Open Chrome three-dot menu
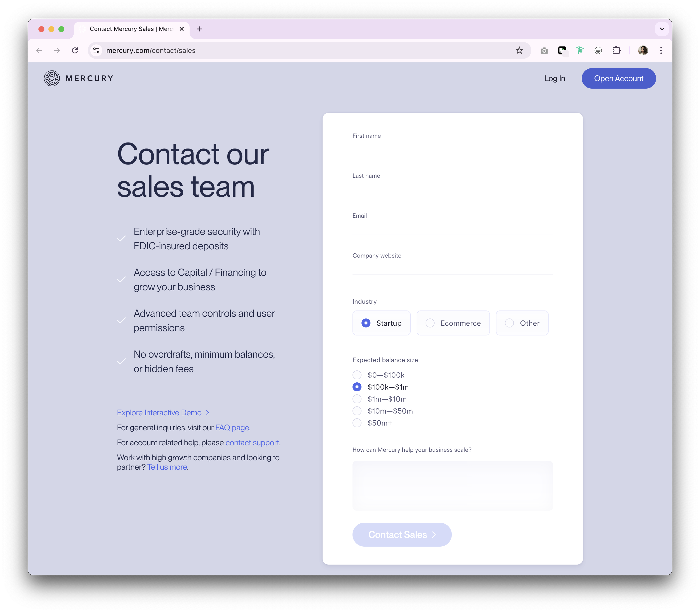 661,51
